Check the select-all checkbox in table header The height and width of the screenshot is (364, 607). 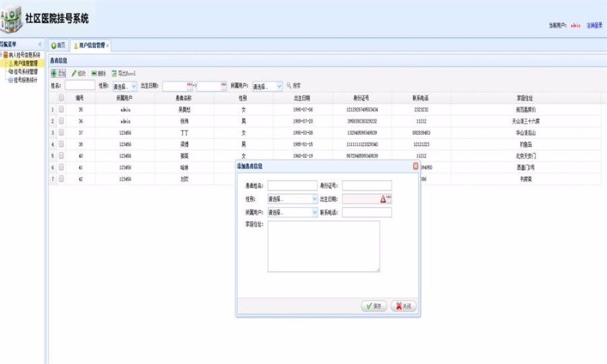click(x=61, y=98)
